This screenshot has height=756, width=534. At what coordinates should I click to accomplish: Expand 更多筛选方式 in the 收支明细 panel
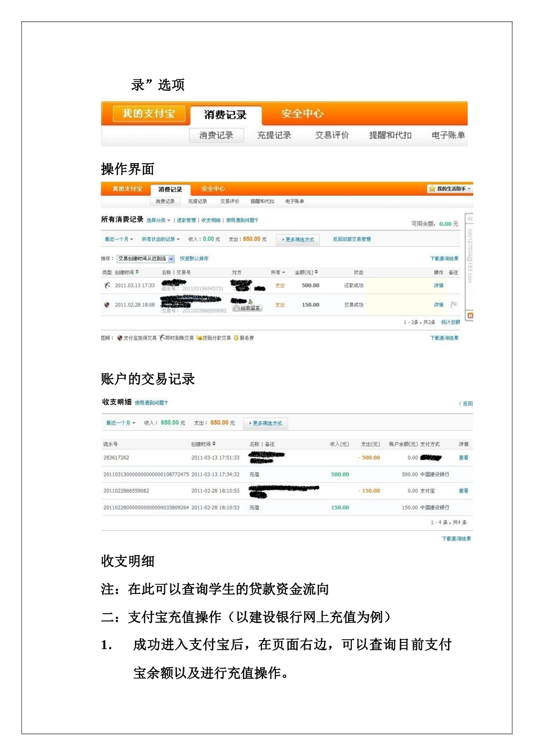click(266, 423)
